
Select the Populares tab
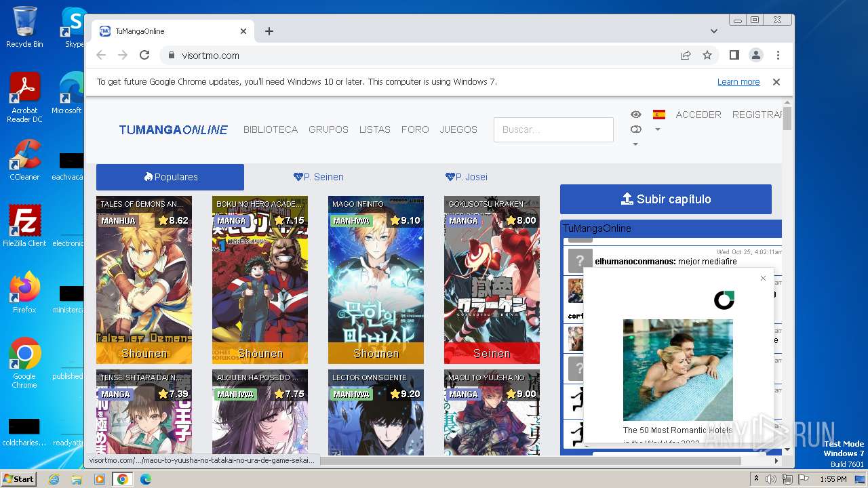(x=170, y=177)
